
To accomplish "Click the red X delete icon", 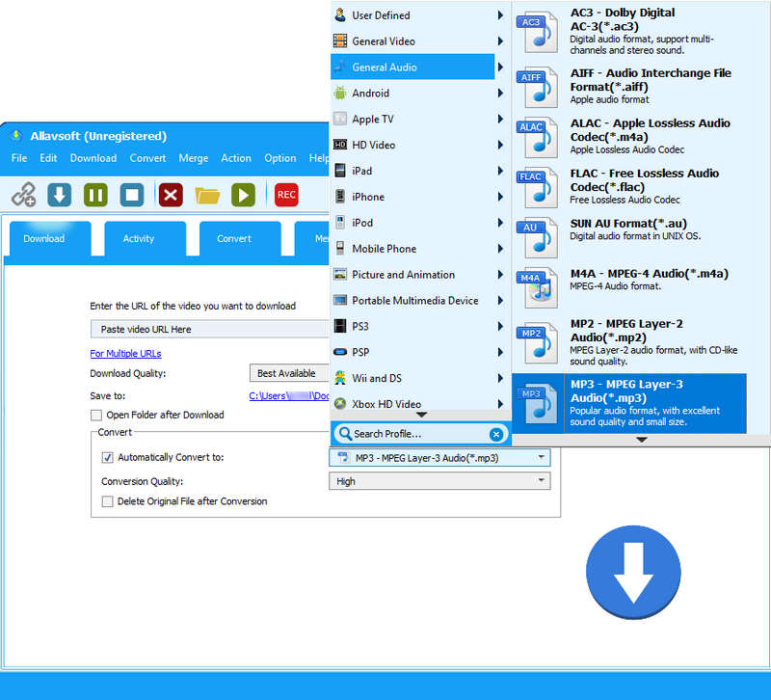I will tap(171, 195).
